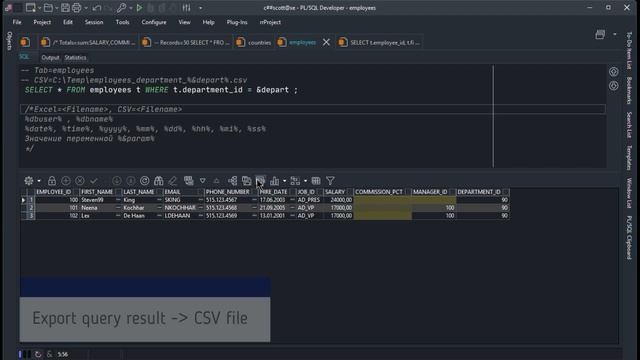Click the Post changes checkmark icon
This screenshot has height=360, width=640.
(x=93, y=181)
